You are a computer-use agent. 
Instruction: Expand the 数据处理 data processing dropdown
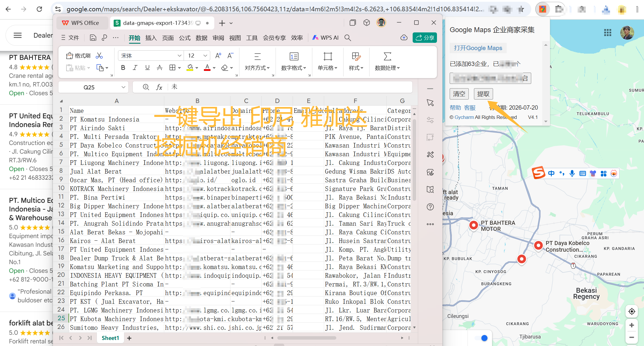(x=387, y=68)
